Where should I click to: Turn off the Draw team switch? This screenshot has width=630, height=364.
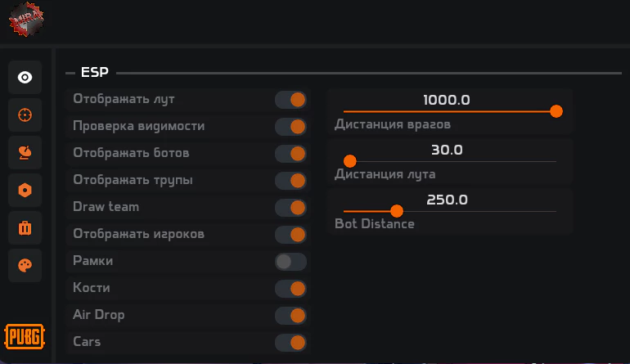[x=291, y=208]
